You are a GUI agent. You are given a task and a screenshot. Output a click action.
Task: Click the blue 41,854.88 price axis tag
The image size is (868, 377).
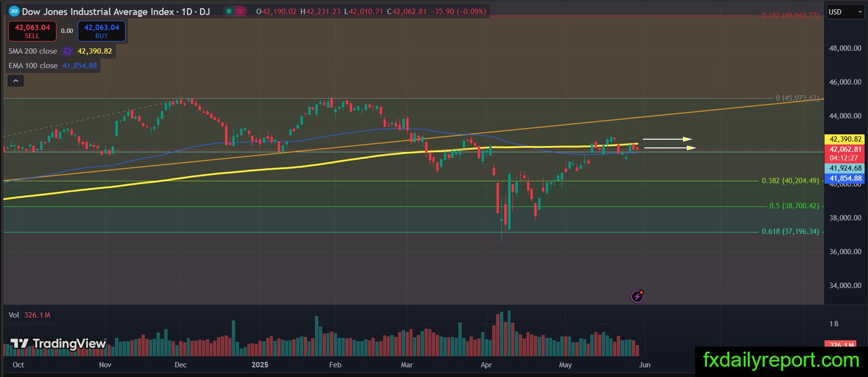pos(845,178)
